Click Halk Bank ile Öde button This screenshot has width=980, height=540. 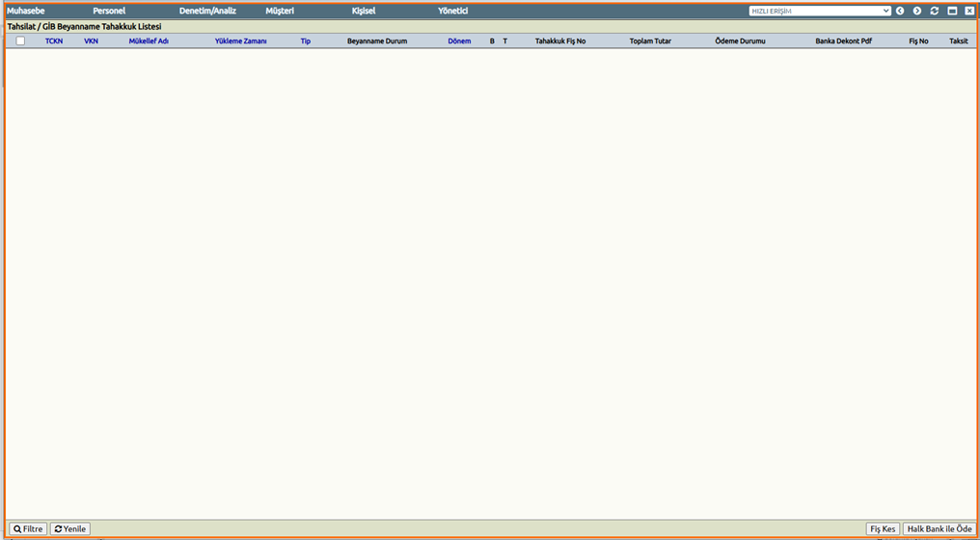pyautogui.click(x=939, y=528)
